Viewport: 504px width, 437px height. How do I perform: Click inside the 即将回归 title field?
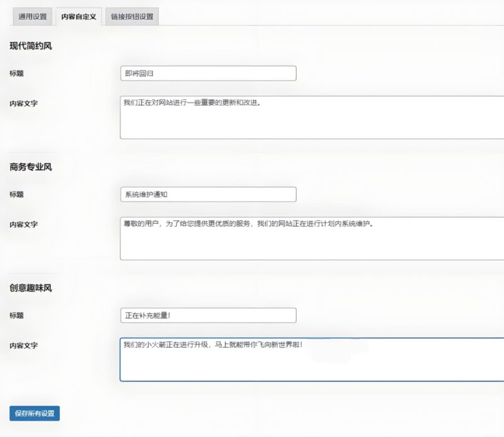point(208,72)
